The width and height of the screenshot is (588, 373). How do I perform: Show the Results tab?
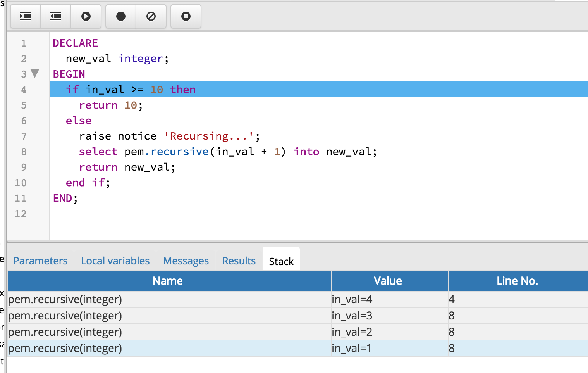(239, 261)
